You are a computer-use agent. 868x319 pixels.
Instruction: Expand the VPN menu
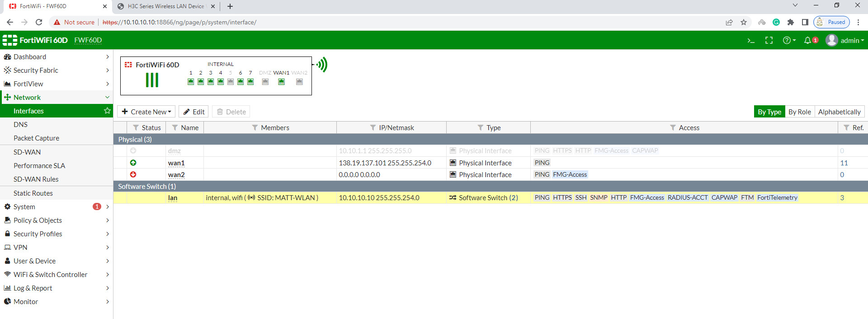point(57,247)
